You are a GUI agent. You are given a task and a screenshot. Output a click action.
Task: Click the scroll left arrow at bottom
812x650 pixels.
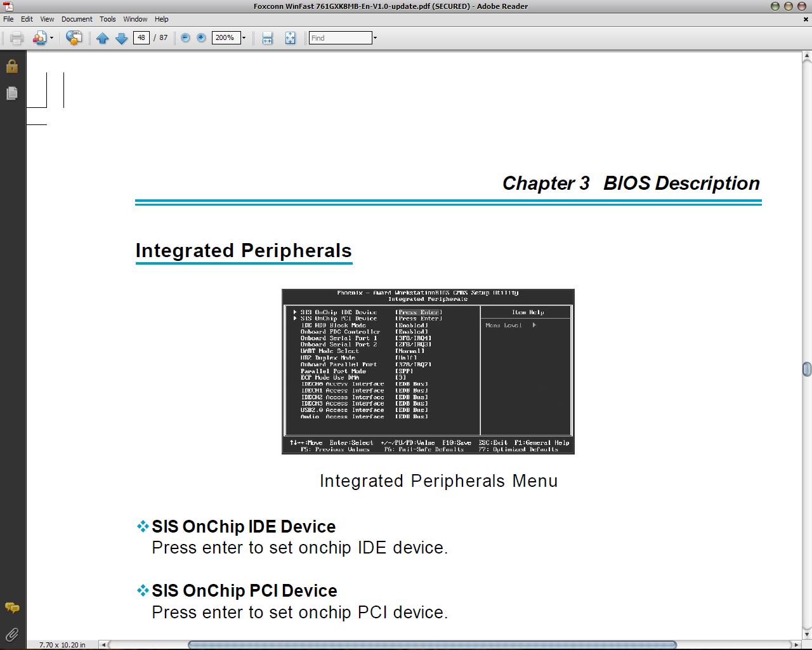pyautogui.click(x=103, y=645)
